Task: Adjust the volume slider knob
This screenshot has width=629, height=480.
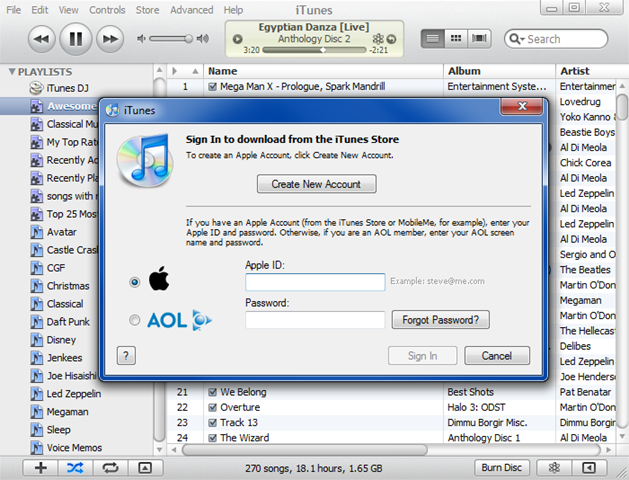Action: pos(188,38)
